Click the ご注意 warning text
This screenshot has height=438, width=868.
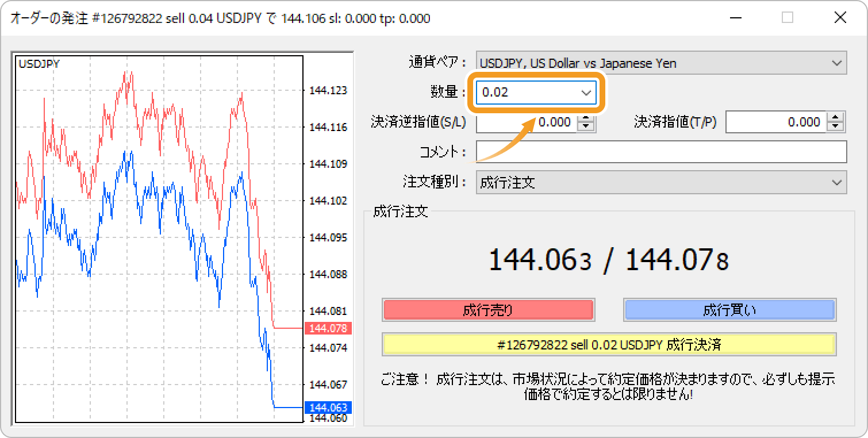pyautogui.click(x=608, y=387)
